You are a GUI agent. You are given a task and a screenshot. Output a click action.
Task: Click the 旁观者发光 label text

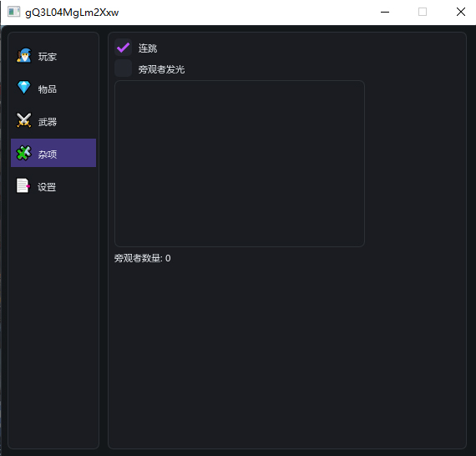[161, 69]
